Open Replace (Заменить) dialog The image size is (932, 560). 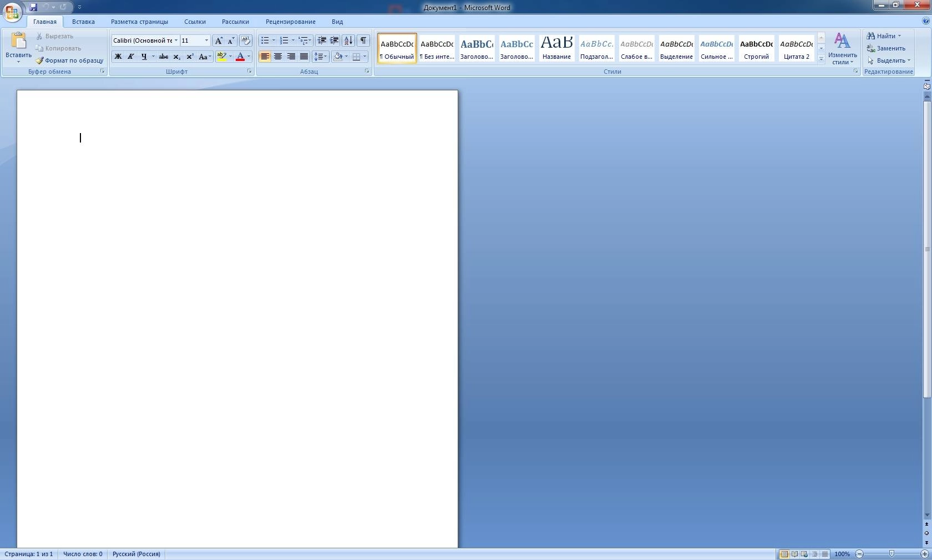(886, 48)
